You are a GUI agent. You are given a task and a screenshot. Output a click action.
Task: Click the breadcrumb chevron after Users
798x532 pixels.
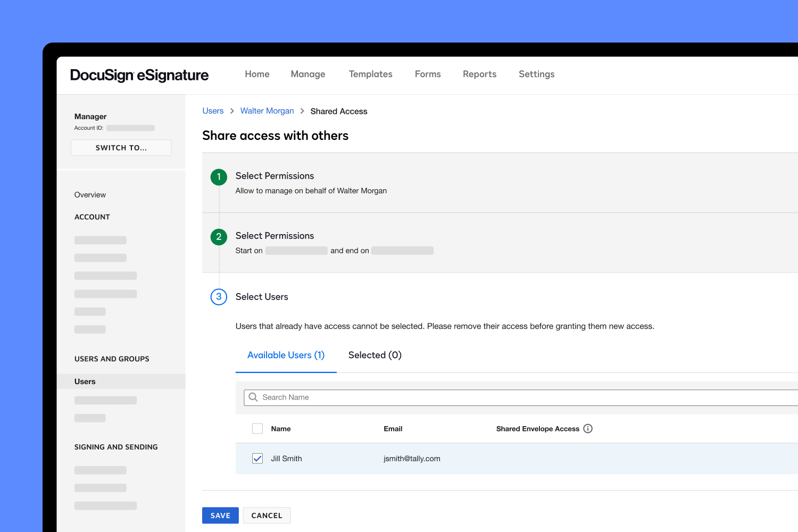[231, 111]
